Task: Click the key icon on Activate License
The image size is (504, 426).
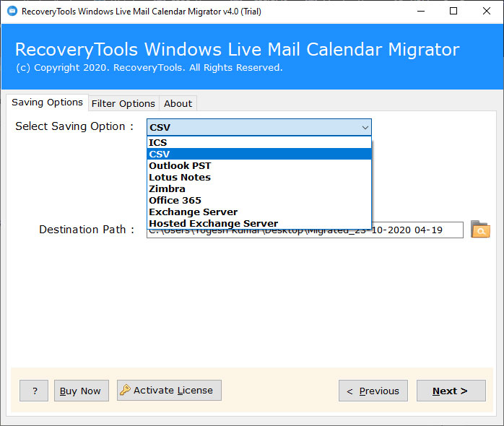Action: (125, 390)
